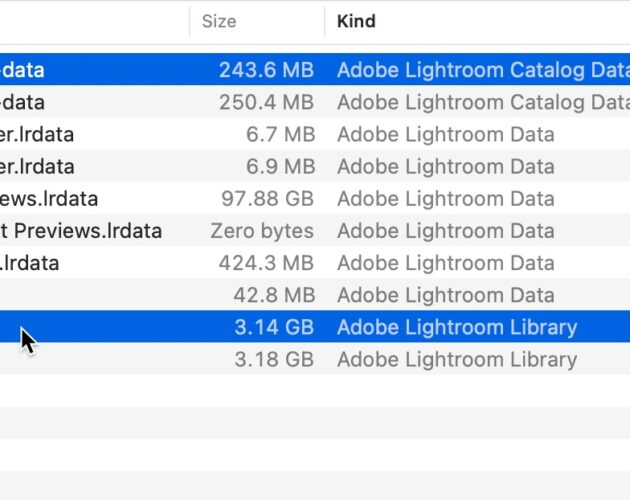Select the 97.88 GB Lightroom Data row

315,198
